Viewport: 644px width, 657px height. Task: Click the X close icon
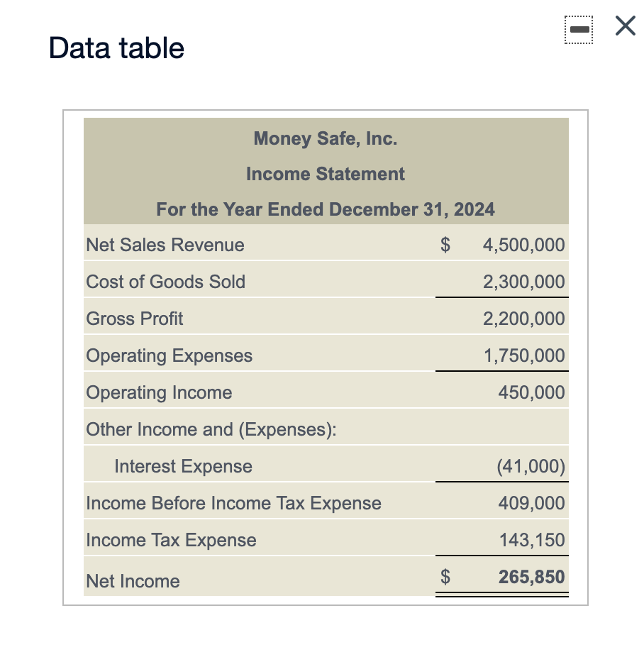pyautogui.click(x=624, y=26)
